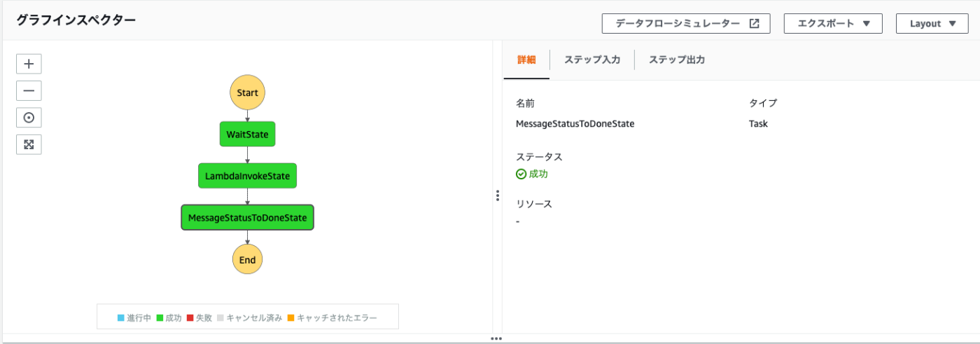This screenshot has width=980, height=344.
Task: Select the End node in the graph
Action: coord(247,260)
